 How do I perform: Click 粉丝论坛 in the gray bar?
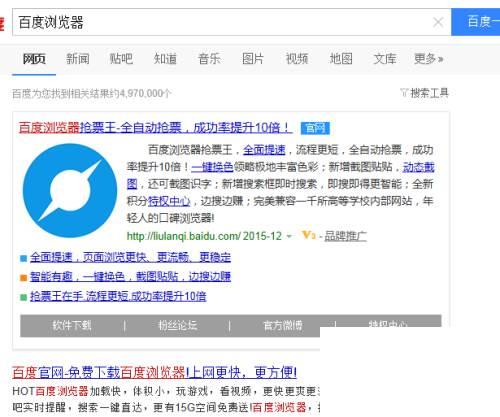tap(177, 325)
